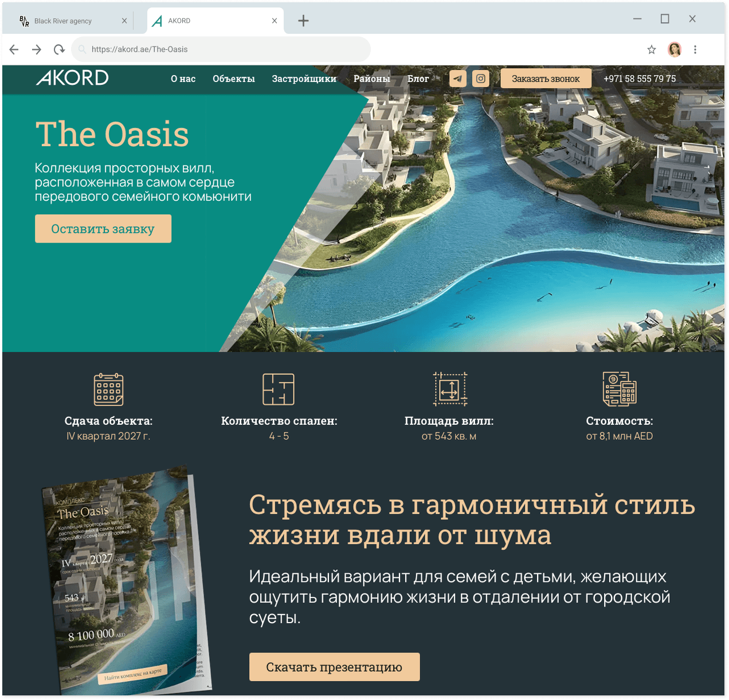729x700 pixels.
Task: Click the Оставить заявку button
Action: pos(103,229)
